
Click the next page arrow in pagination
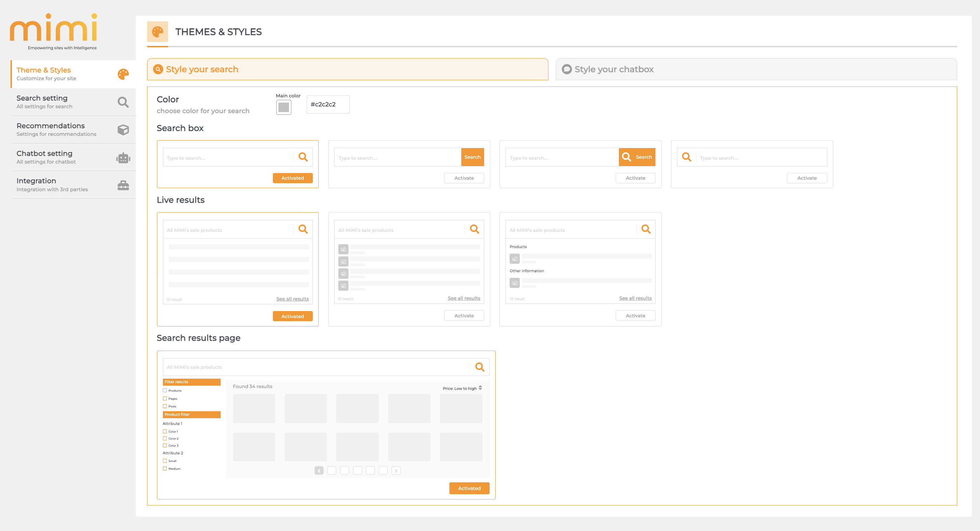[396, 471]
